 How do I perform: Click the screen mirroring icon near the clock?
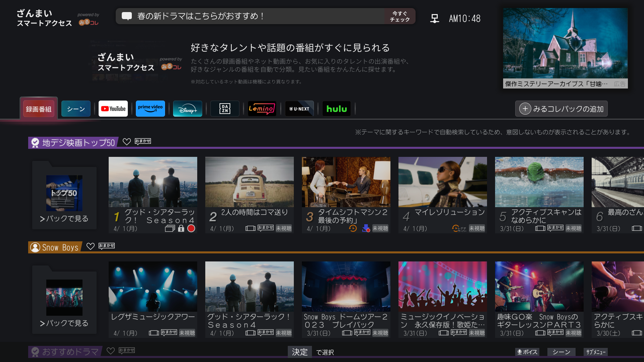point(434,18)
